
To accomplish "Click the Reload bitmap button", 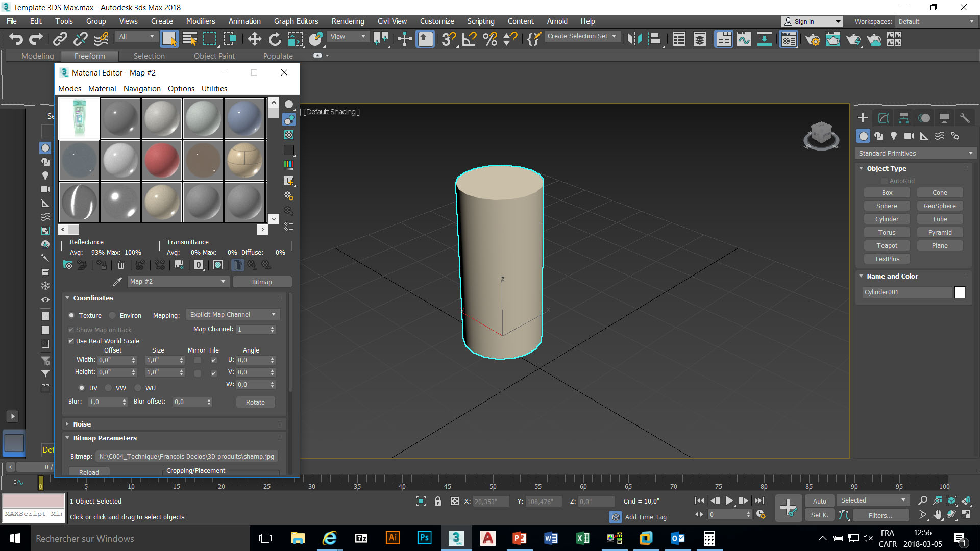I will [x=89, y=472].
